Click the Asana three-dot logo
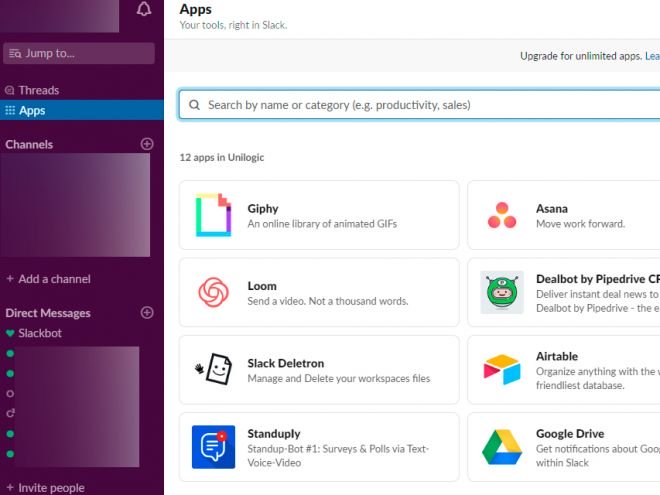Viewport: 660px width, 495px height. (502, 215)
